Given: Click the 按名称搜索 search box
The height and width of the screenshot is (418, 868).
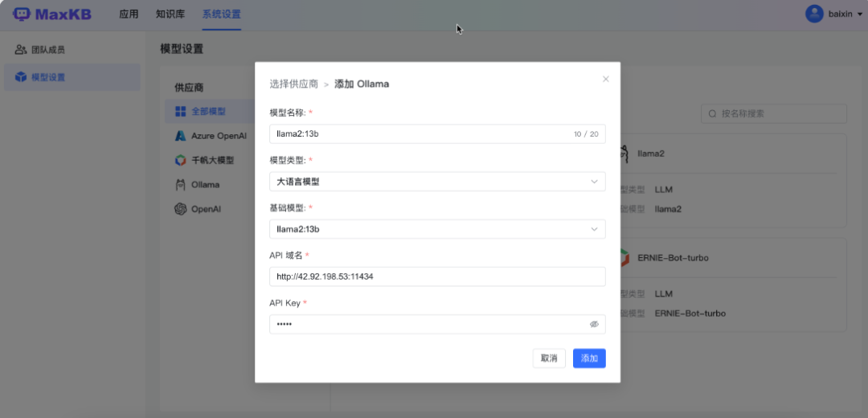Looking at the screenshot, I should click(x=774, y=113).
